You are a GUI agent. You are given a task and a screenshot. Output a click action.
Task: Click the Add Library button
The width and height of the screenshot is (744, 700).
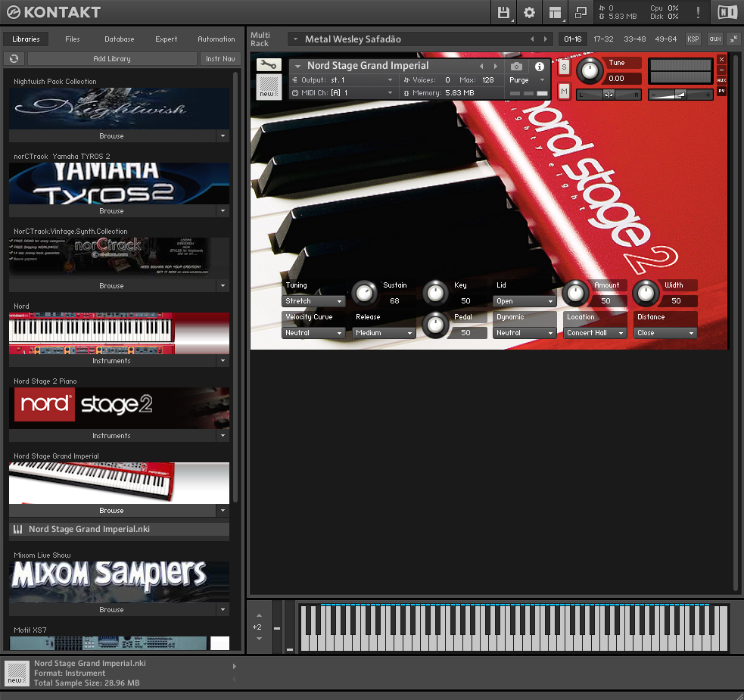pos(112,58)
